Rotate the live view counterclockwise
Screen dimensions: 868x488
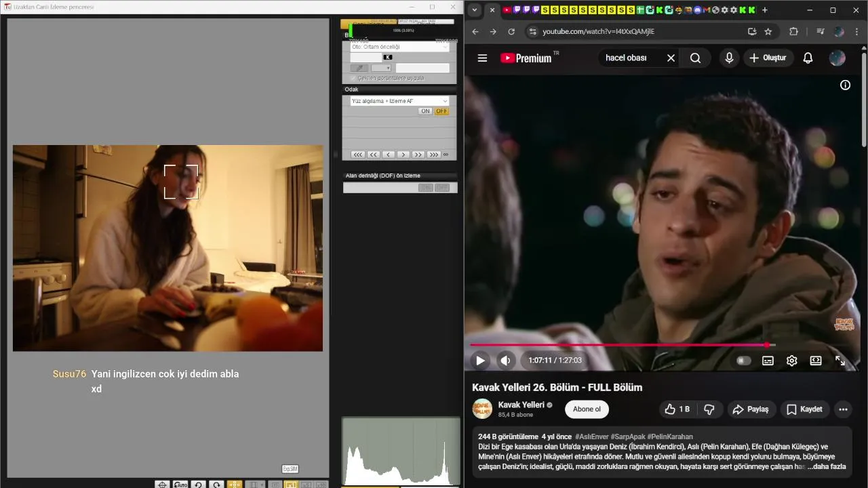click(199, 485)
